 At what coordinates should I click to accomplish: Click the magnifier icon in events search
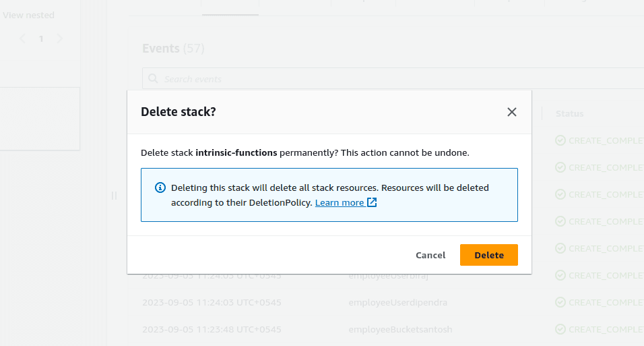tap(153, 79)
